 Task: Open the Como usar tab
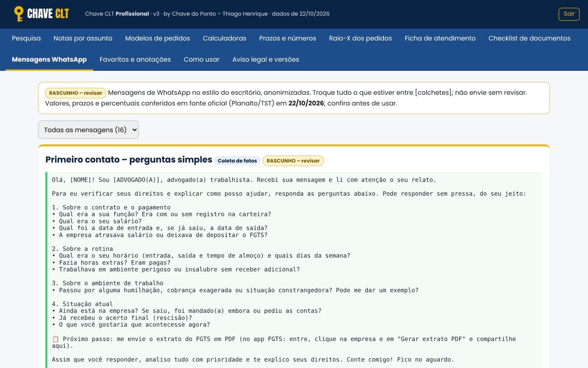click(x=202, y=60)
